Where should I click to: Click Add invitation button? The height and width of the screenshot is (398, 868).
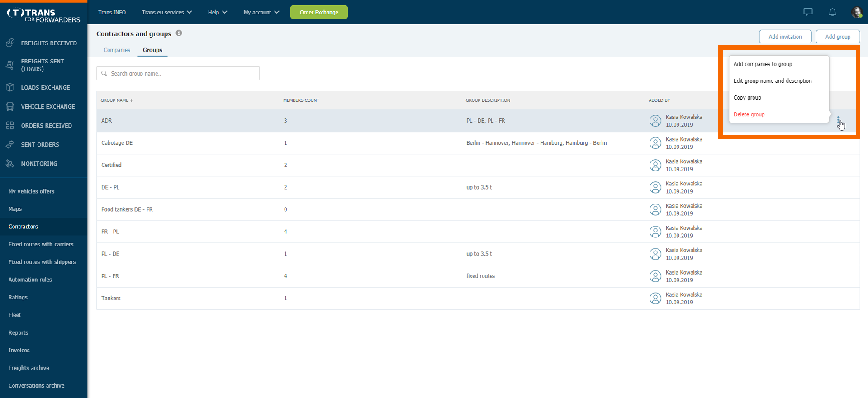[x=785, y=37]
